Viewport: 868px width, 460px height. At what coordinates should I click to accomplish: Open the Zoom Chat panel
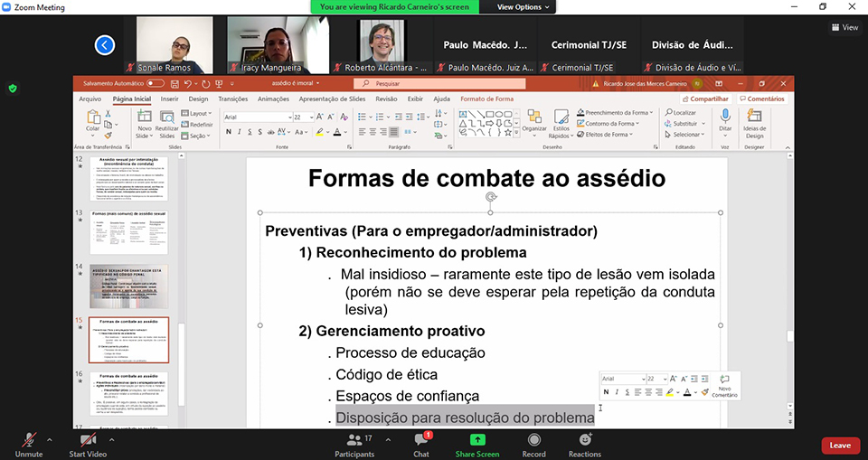coord(421,443)
